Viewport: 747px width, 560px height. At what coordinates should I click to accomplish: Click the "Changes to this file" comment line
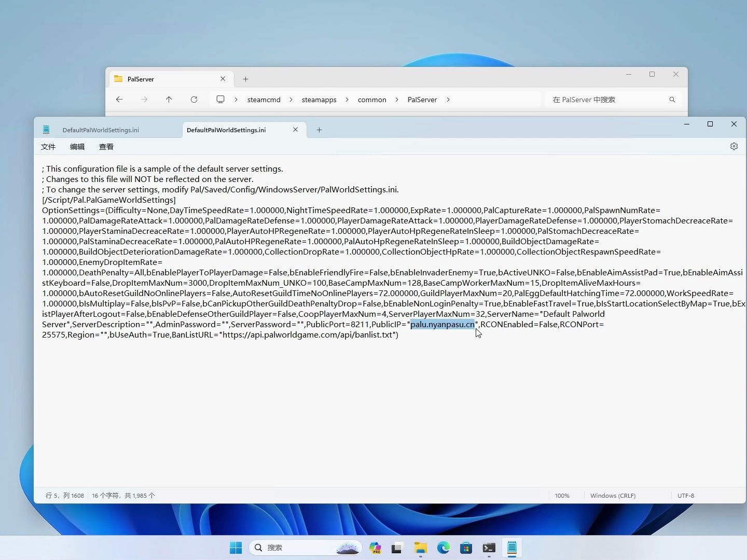[148, 179]
